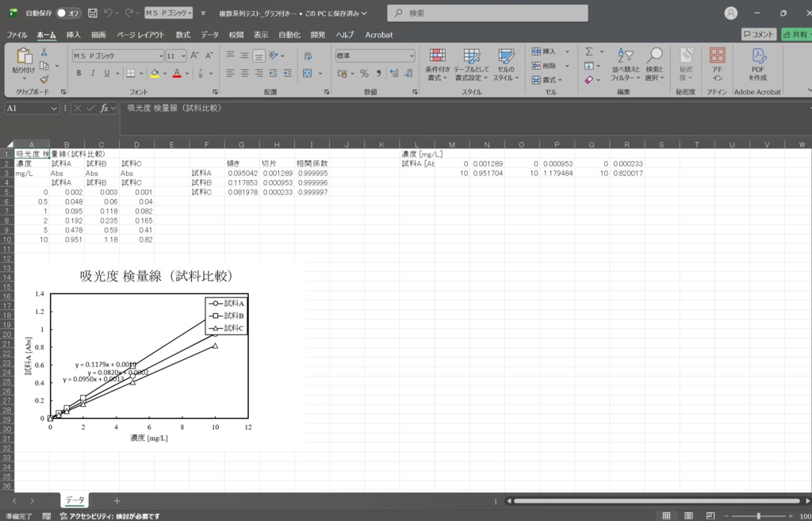Click the Decrease Indent icon
Screen dimensions: 812x521
[273, 73]
